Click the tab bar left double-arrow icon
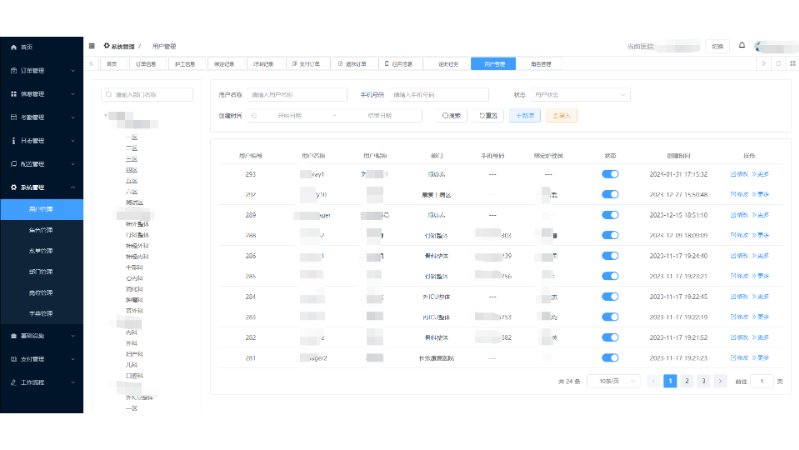The image size is (799, 450). [91, 64]
